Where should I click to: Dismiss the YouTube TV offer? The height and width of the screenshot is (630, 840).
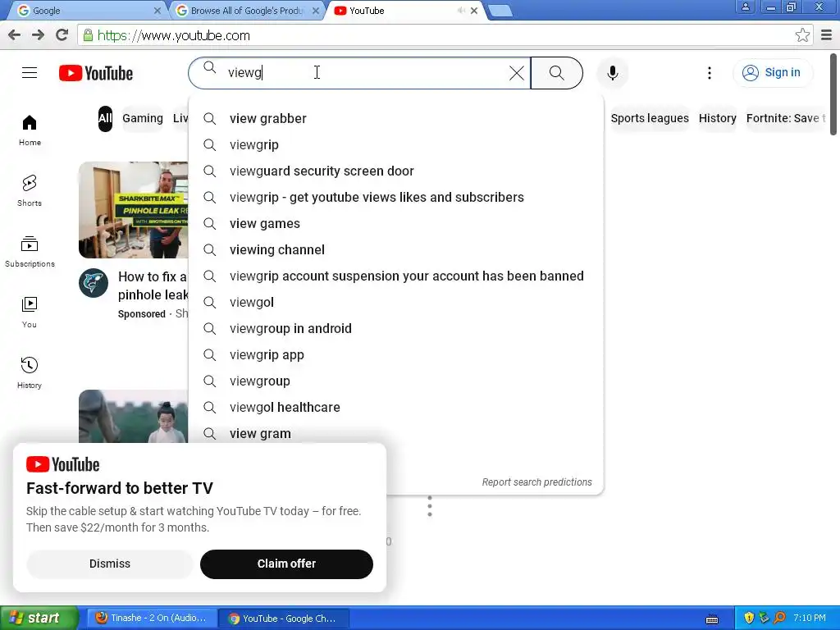point(110,564)
